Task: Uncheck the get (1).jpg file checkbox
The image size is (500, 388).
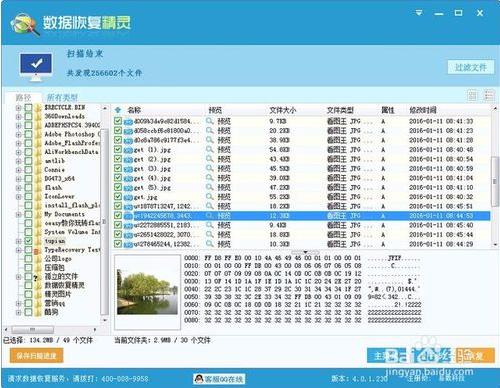Action: point(118,149)
